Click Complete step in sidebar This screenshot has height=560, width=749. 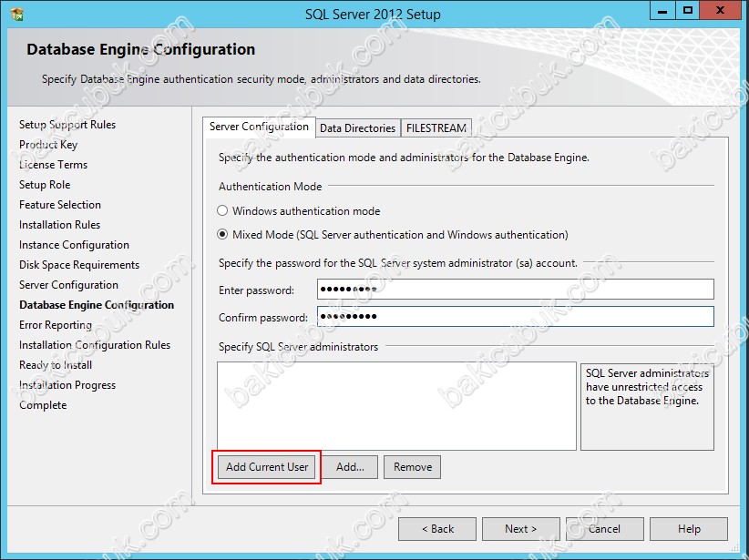point(43,405)
